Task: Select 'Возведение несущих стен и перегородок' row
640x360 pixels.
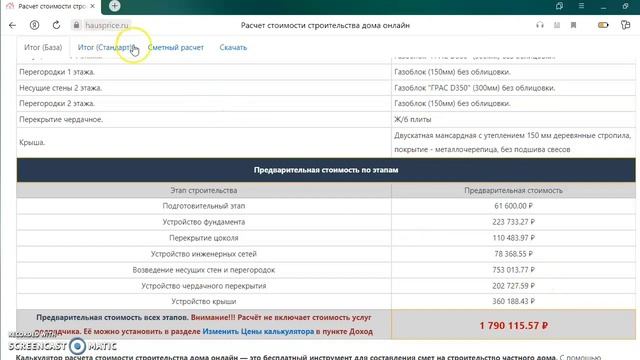Action: click(x=204, y=270)
